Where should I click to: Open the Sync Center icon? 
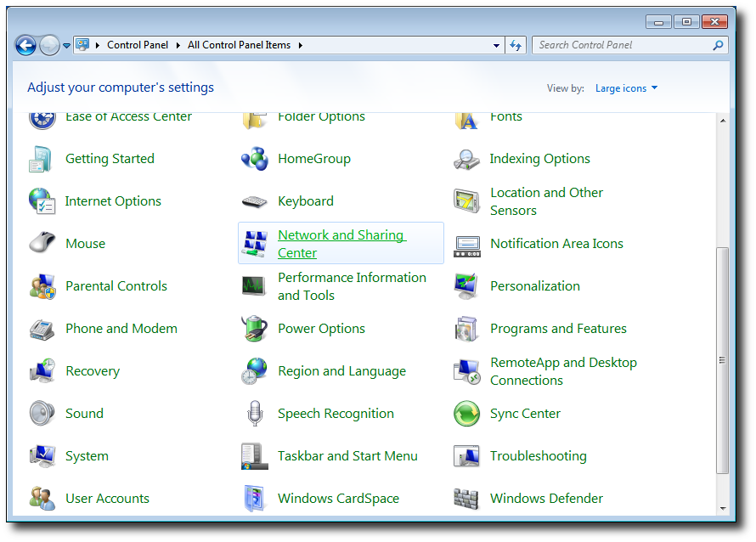(466, 414)
